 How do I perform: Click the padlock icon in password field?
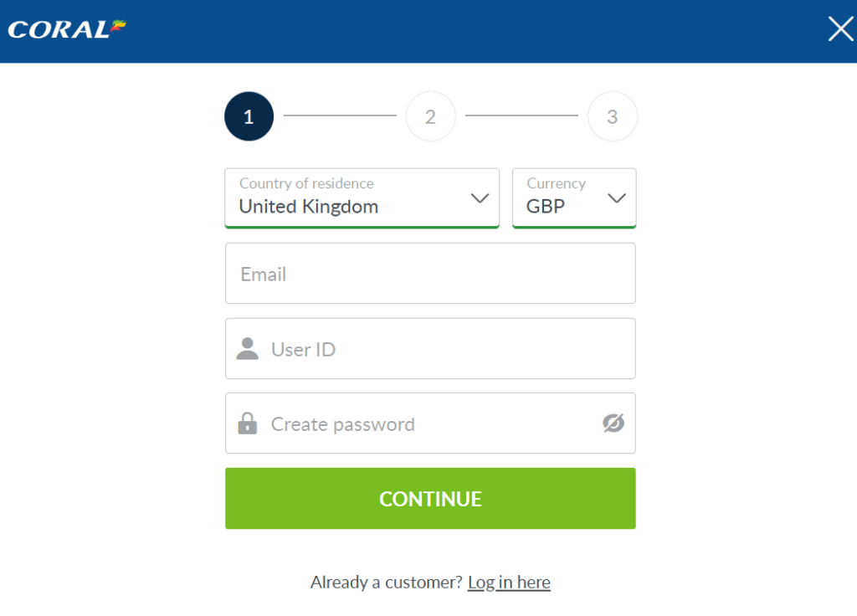[248, 423]
